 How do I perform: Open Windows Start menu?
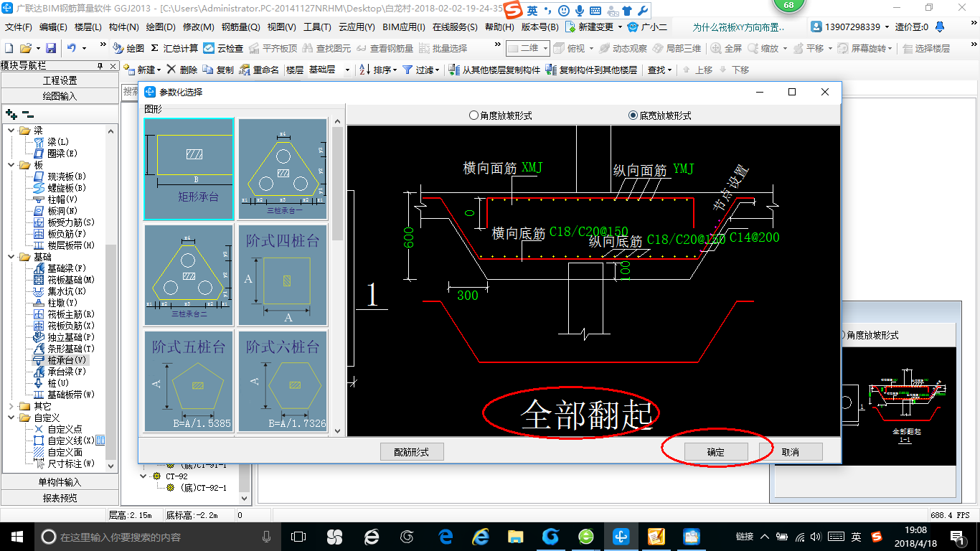[x=17, y=537]
